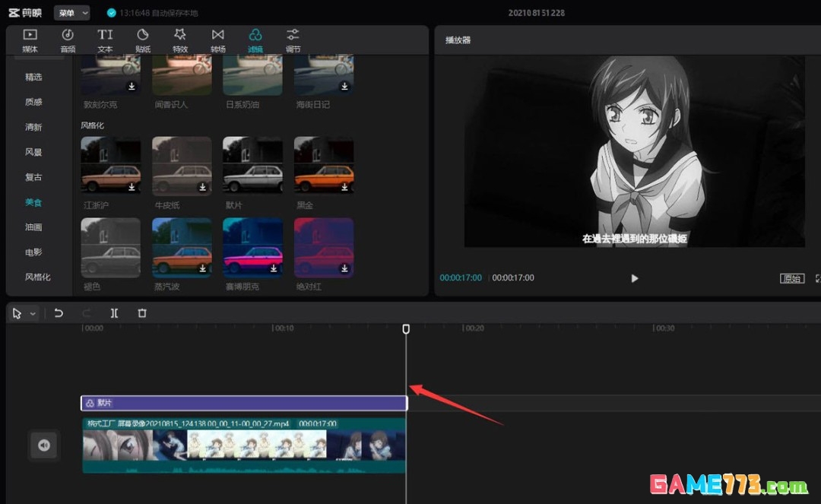
Task: Click the current timecode 00:00:17:00
Action: 461,278
